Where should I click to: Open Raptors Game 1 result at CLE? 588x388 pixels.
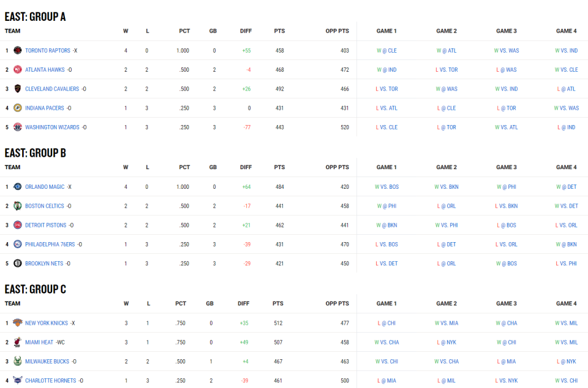click(x=386, y=51)
